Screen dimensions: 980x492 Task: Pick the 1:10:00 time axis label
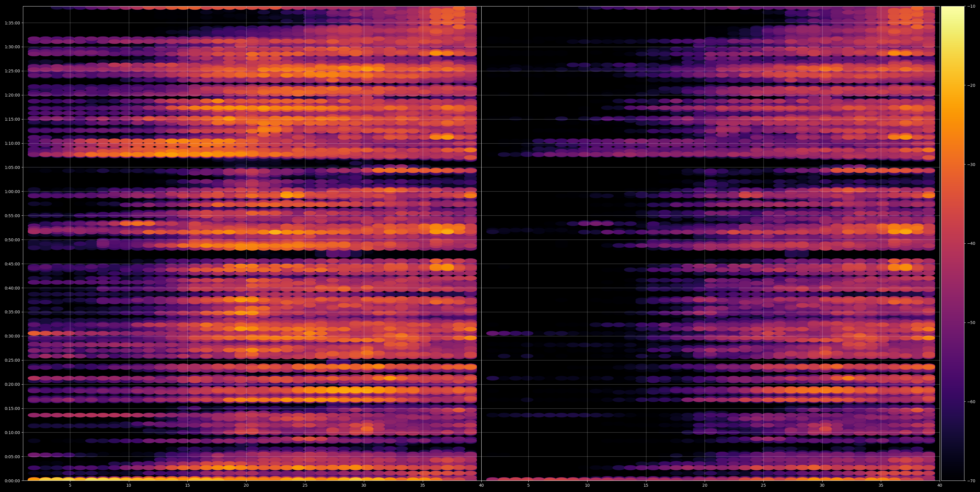pos(12,144)
